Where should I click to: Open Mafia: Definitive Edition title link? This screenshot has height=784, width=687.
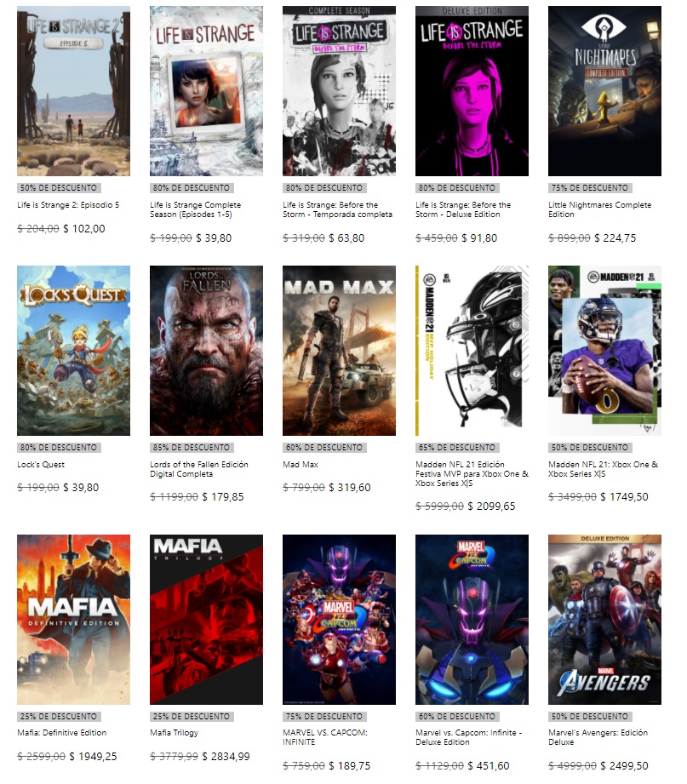[x=62, y=733]
